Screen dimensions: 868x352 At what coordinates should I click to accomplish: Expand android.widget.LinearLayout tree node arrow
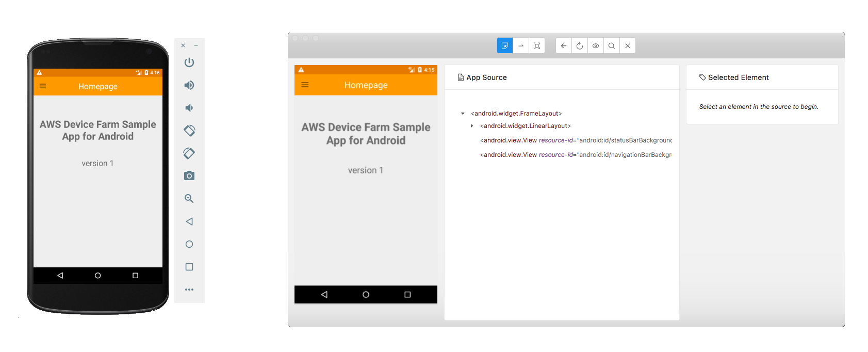tap(472, 126)
